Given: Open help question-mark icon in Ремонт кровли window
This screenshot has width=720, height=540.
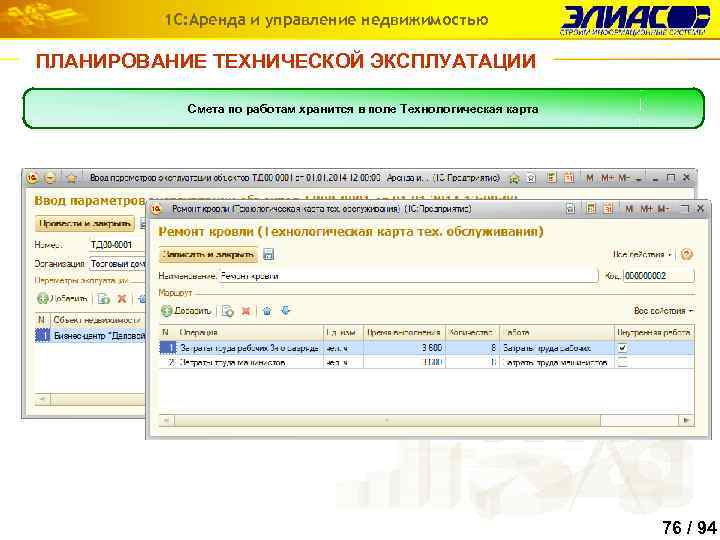Looking at the screenshot, I should (x=686, y=254).
